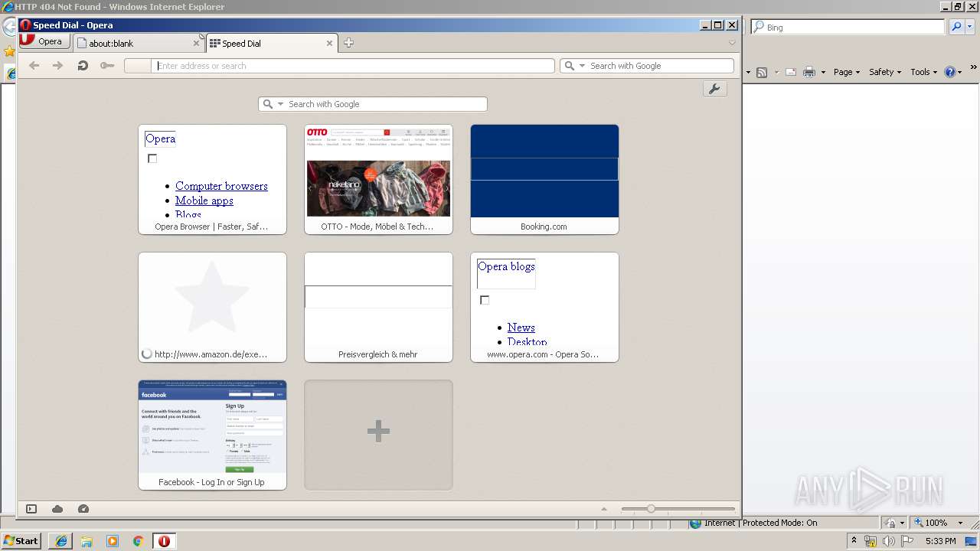Click Windows Start button

(x=21, y=541)
